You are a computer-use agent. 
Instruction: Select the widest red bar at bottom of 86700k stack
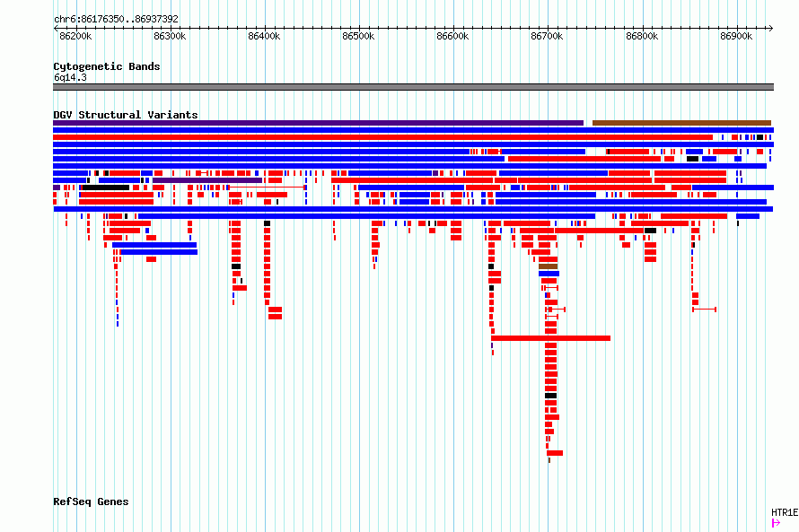pyautogui.click(x=555, y=453)
